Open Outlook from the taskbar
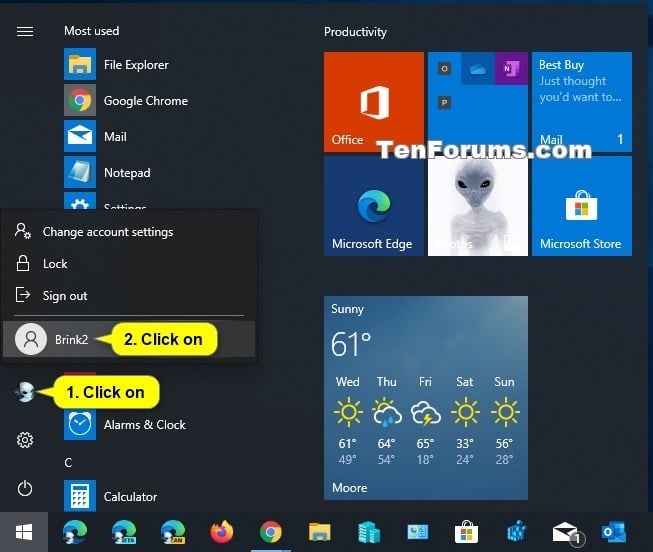The height and width of the screenshot is (552, 653). [614, 532]
